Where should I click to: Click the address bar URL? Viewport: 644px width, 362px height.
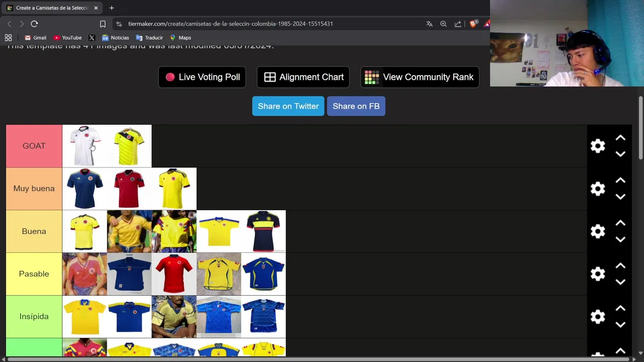pyautogui.click(x=230, y=24)
